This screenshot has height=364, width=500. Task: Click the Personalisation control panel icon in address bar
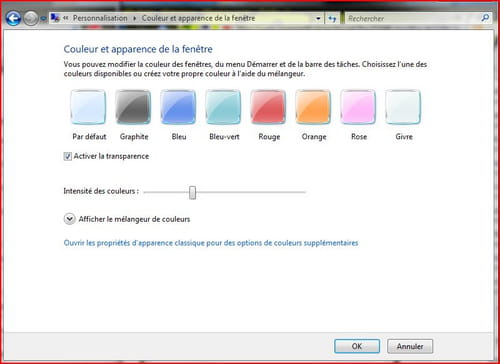[x=55, y=18]
